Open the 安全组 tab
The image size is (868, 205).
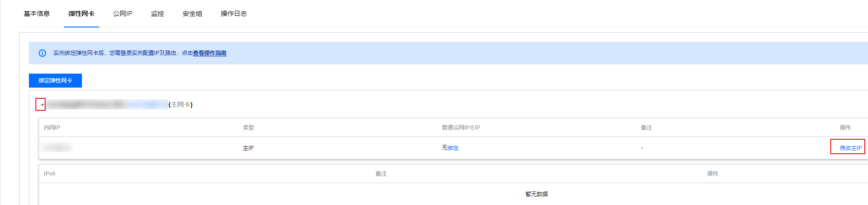click(192, 14)
